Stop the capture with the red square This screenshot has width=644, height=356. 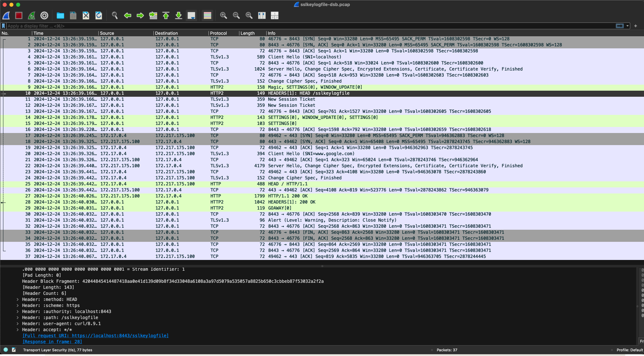click(x=19, y=15)
